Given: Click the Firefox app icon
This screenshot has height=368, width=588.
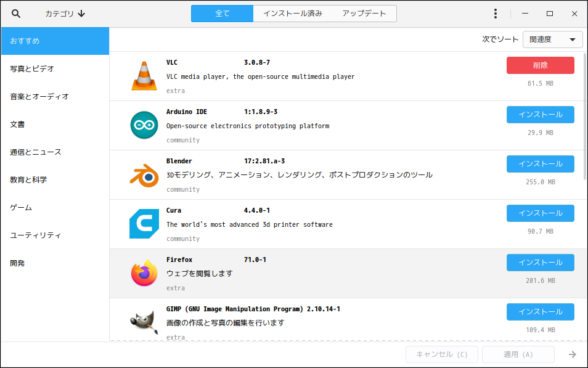Looking at the screenshot, I should [144, 273].
